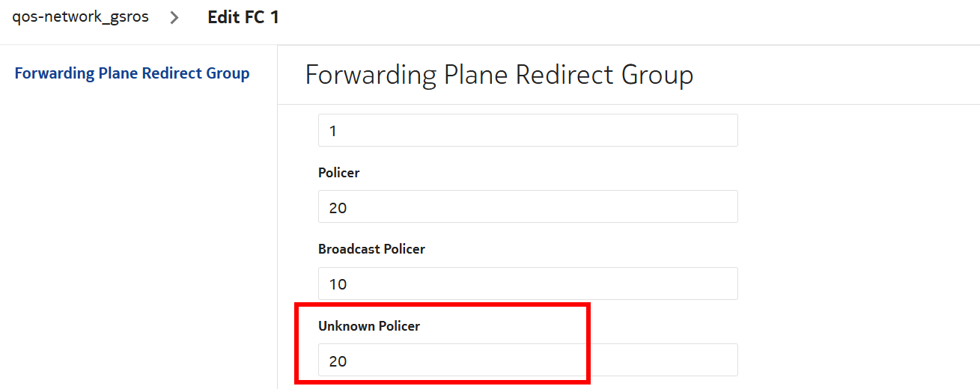This screenshot has width=980, height=389.
Task: Click the breadcrumb chevron separator icon
Action: pyautogui.click(x=174, y=18)
